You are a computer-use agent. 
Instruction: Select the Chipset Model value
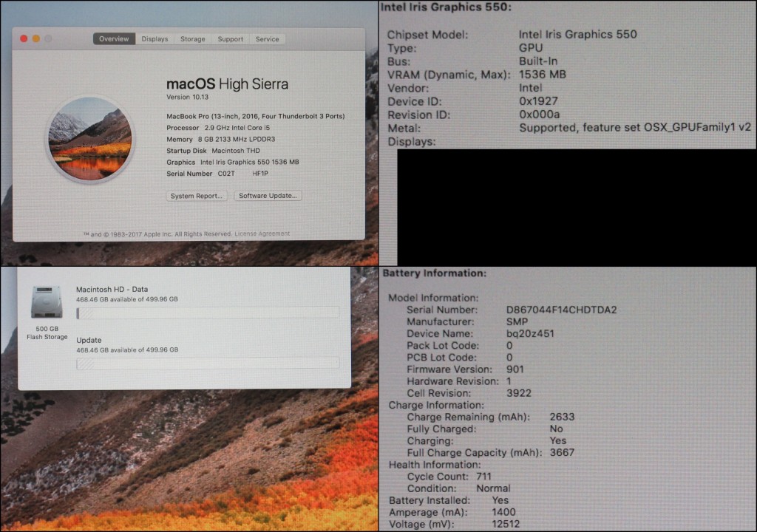578,34
